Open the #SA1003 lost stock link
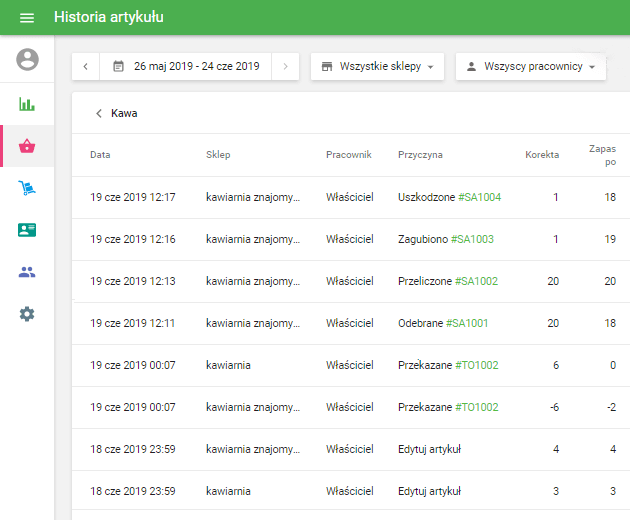The height and width of the screenshot is (520, 630). coord(472,239)
